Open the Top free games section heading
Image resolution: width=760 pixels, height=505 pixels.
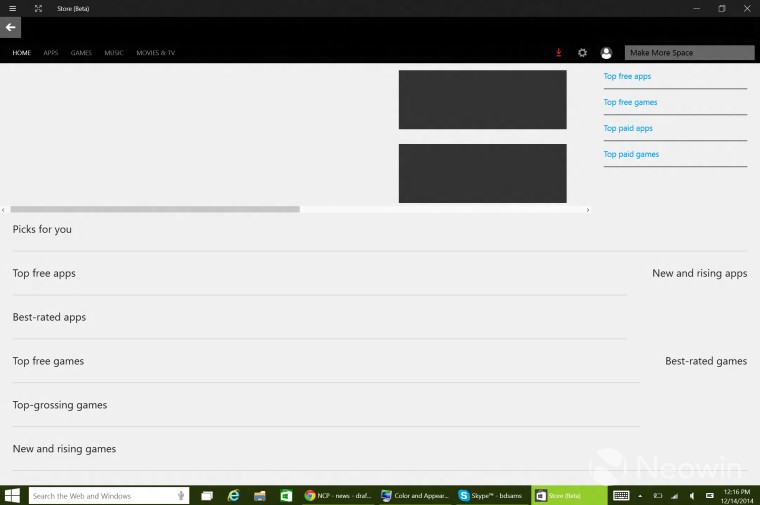click(48, 361)
